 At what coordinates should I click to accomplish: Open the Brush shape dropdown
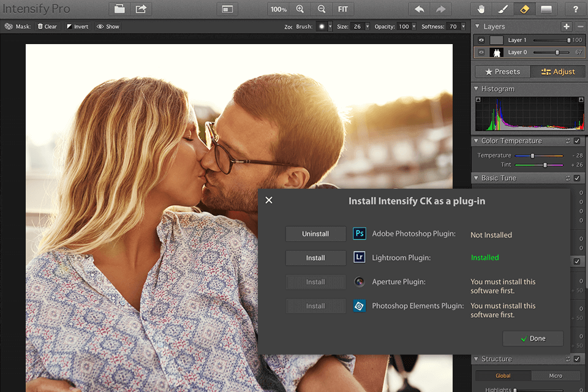click(330, 26)
